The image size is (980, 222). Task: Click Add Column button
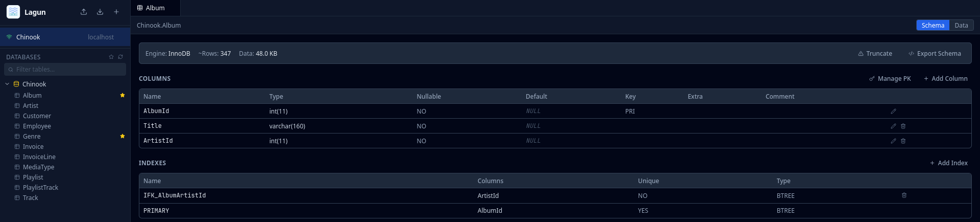pyautogui.click(x=945, y=78)
